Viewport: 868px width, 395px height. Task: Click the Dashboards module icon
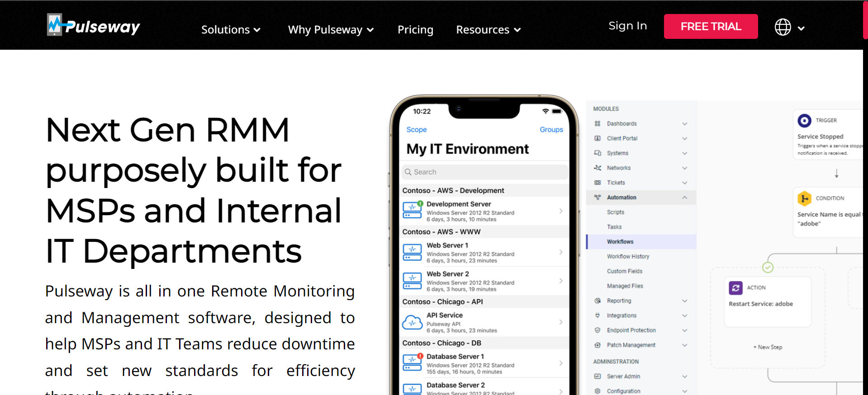point(598,124)
